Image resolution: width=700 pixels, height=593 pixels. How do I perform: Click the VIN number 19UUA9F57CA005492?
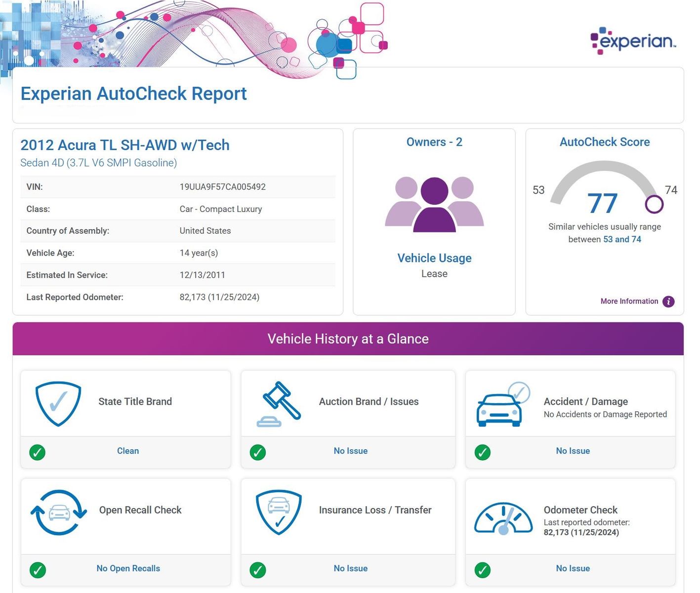click(222, 187)
